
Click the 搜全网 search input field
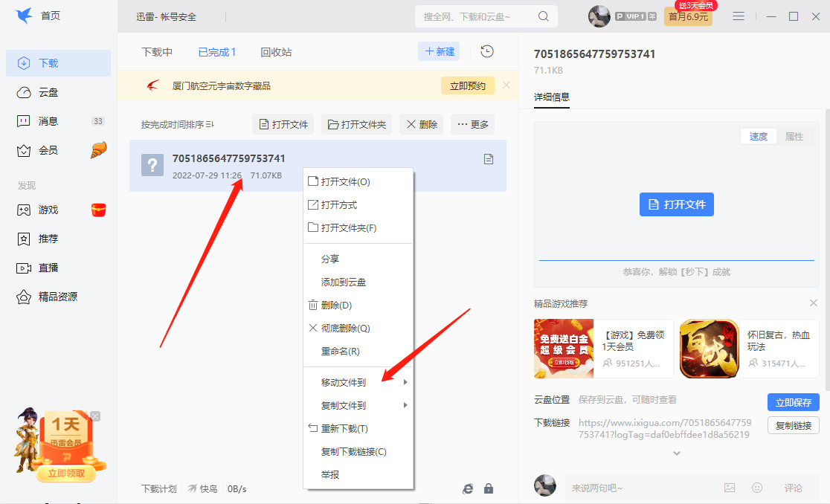[x=469, y=16]
